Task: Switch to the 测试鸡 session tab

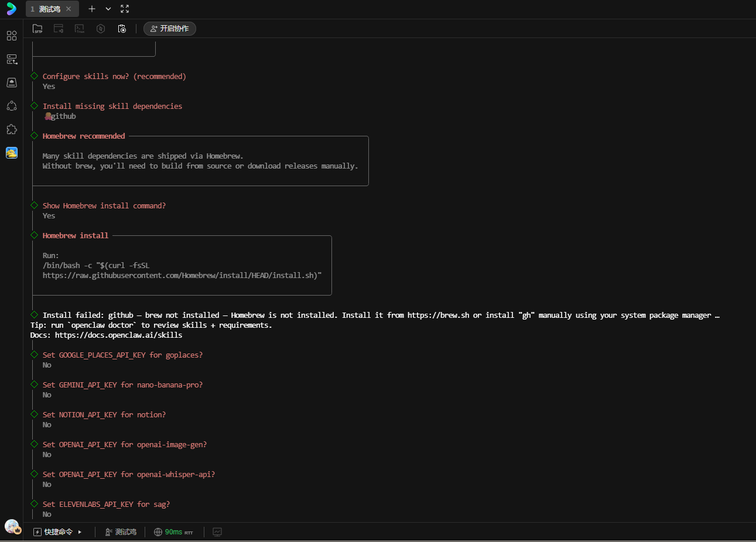Action: point(48,9)
